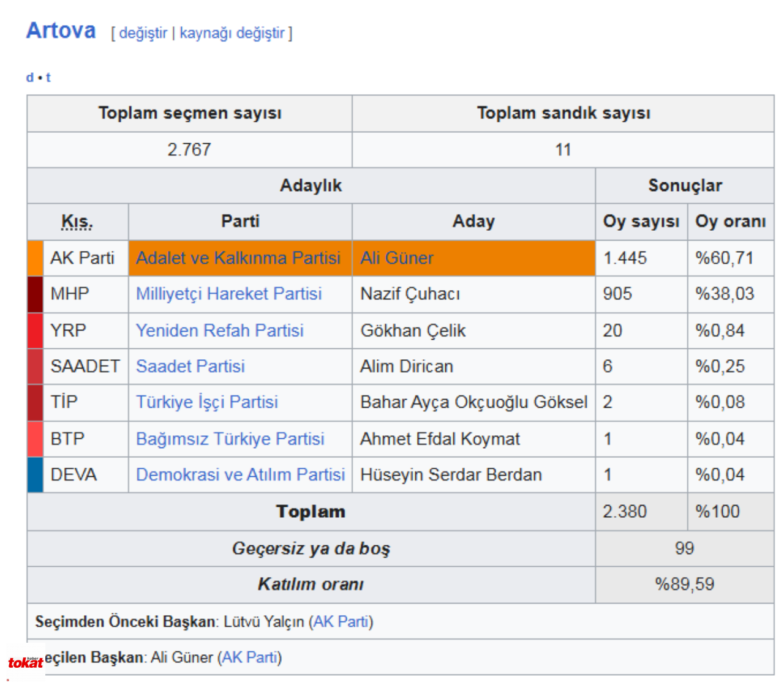Open Demokrasi ve Atılım Partisi link
Viewport: 784px width, 688px height.
[x=241, y=474]
